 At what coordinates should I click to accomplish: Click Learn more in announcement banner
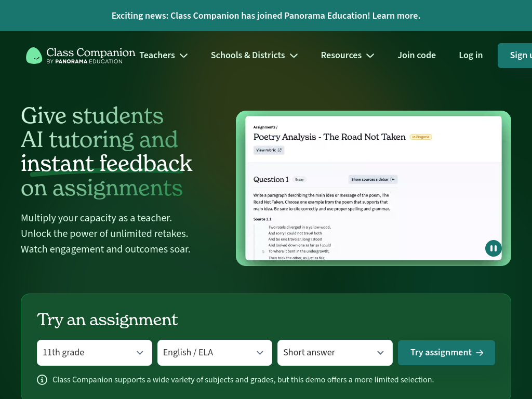click(x=396, y=16)
